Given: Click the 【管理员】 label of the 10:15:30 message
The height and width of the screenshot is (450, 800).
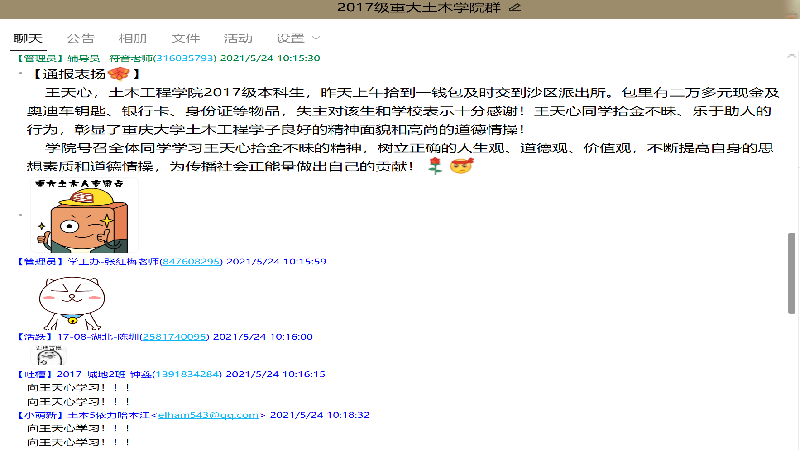Looking at the screenshot, I should click(40, 58).
